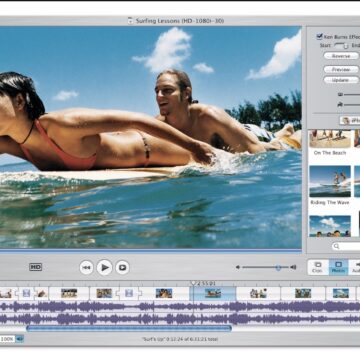
Task: Play the movie in full screen
Action: (x=122, y=267)
